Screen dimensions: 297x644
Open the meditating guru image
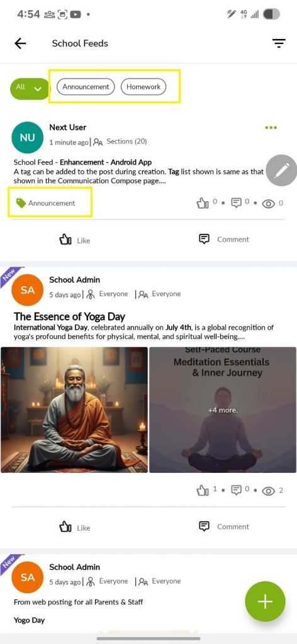[x=74, y=410]
